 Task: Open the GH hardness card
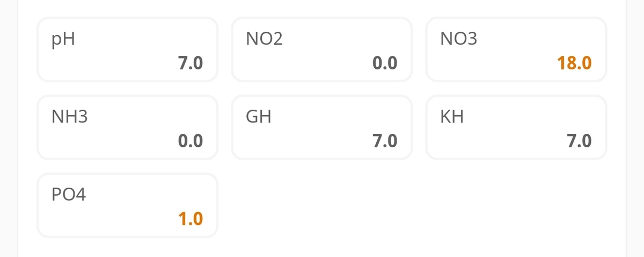tap(321, 127)
